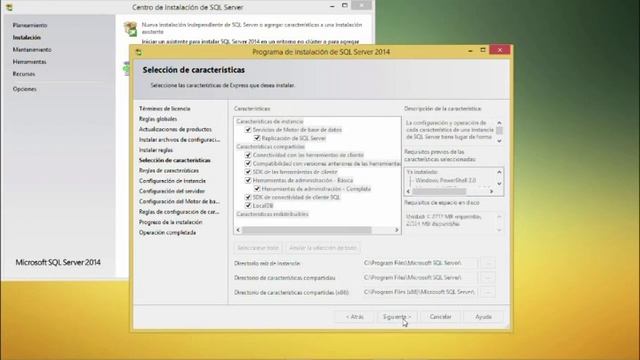Click the new installation box icon in Installation Center
The image size is (640, 360).
130,29
